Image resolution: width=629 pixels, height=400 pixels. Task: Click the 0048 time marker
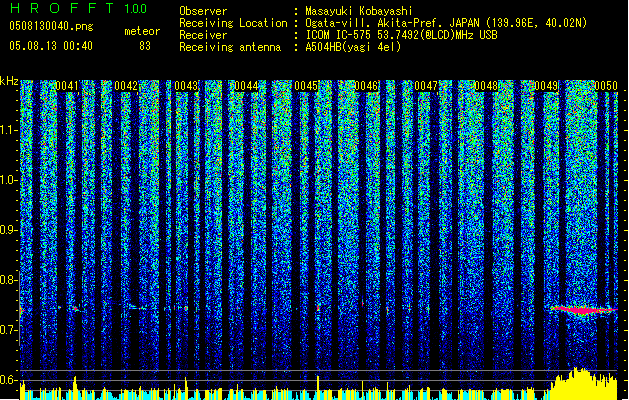point(486,86)
